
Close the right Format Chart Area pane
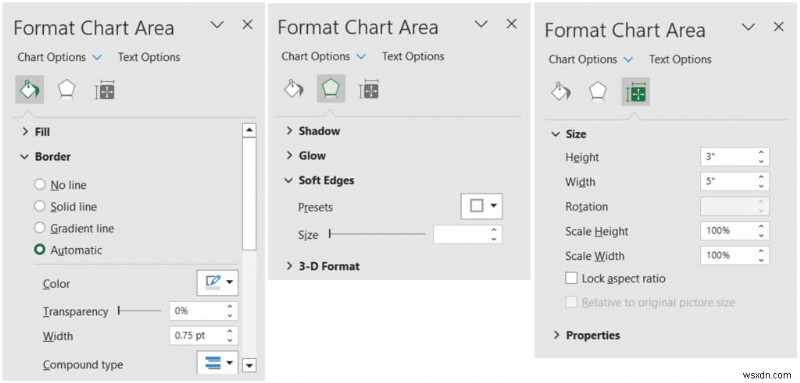(x=779, y=27)
